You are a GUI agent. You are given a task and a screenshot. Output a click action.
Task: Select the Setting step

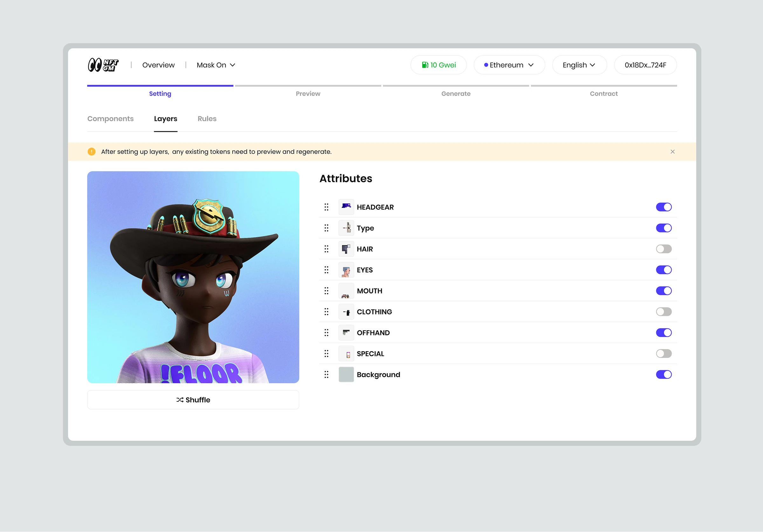point(160,92)
